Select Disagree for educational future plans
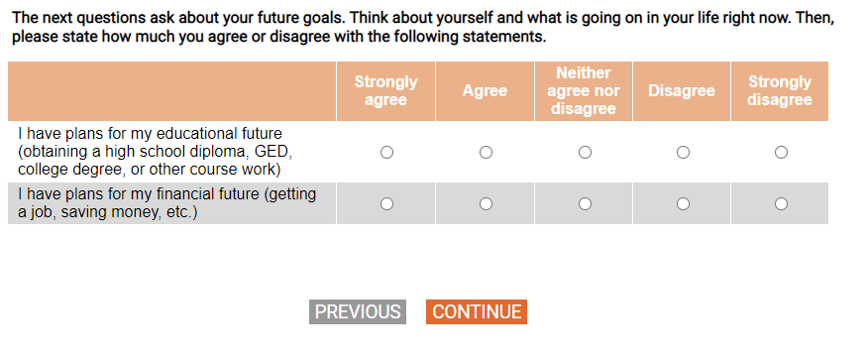 pos(683,152)
